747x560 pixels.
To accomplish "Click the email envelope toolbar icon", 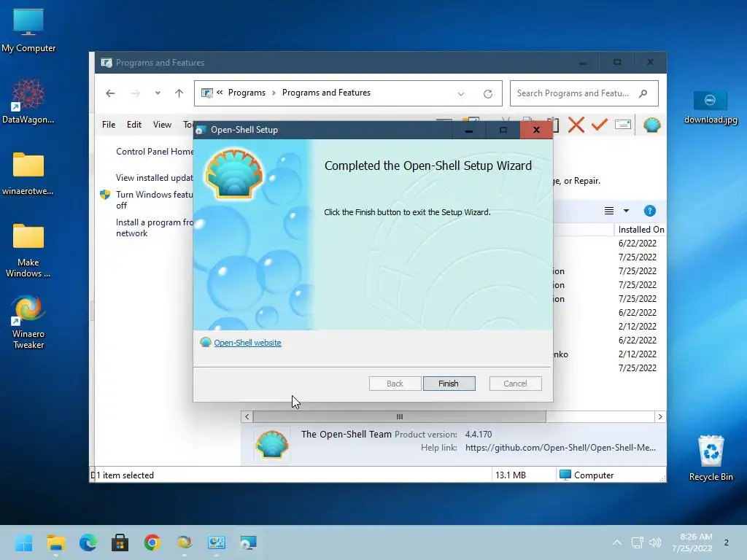I will (x=623, y=125).
